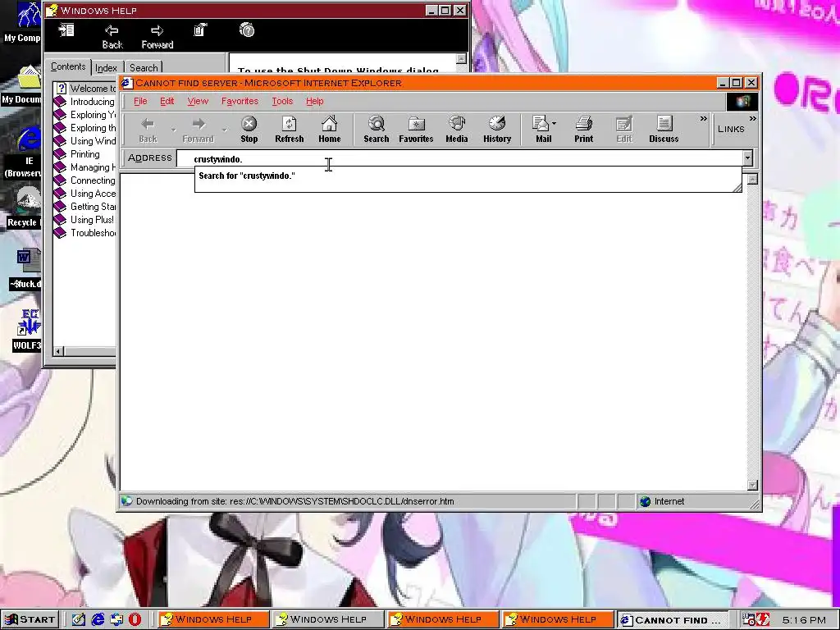This screenshot has width=840, height=630.
Task: Open the Favorites toolbar button
Action: click(x=416, y=130)
